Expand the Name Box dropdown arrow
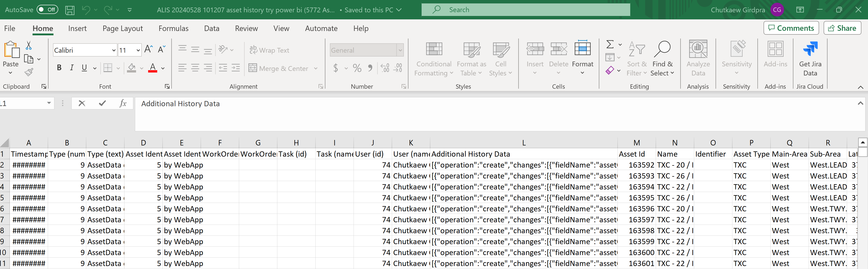Viewport: 868px width, 269px height. pos(49,103)
